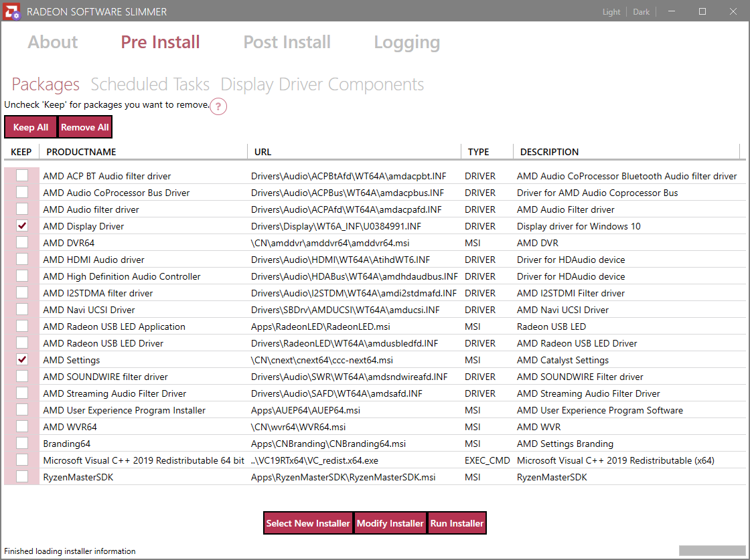The width and height of the screenshot is (750, 560).
Task: Click URL '\CN\amddvr\amddvr64\amddvr64.msi'
Action: 330,243
